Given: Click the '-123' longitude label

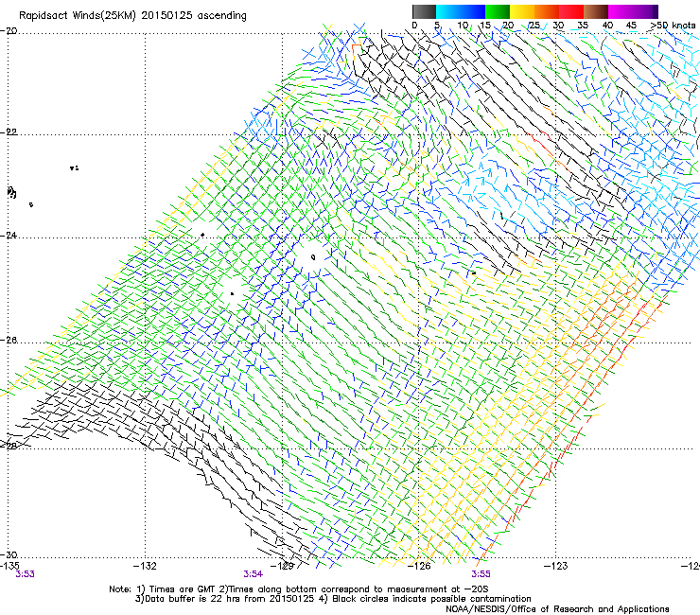Looking at the screenshot, I should 556,566.
